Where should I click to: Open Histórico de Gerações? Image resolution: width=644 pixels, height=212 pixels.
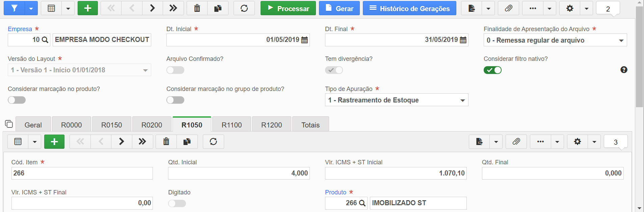click(409, 8)
